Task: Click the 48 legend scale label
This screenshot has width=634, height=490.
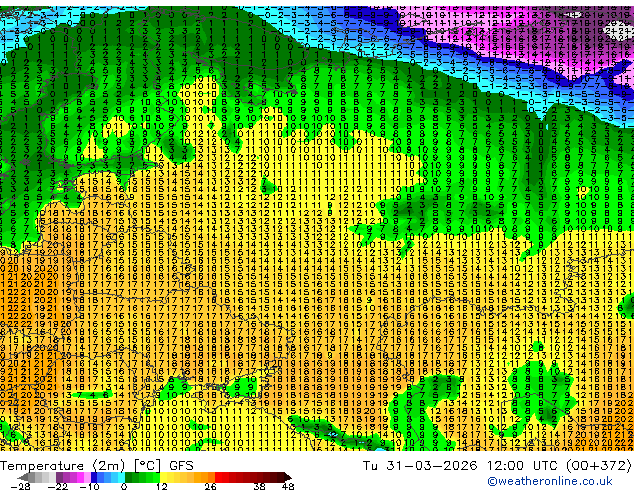Action: 288,486
